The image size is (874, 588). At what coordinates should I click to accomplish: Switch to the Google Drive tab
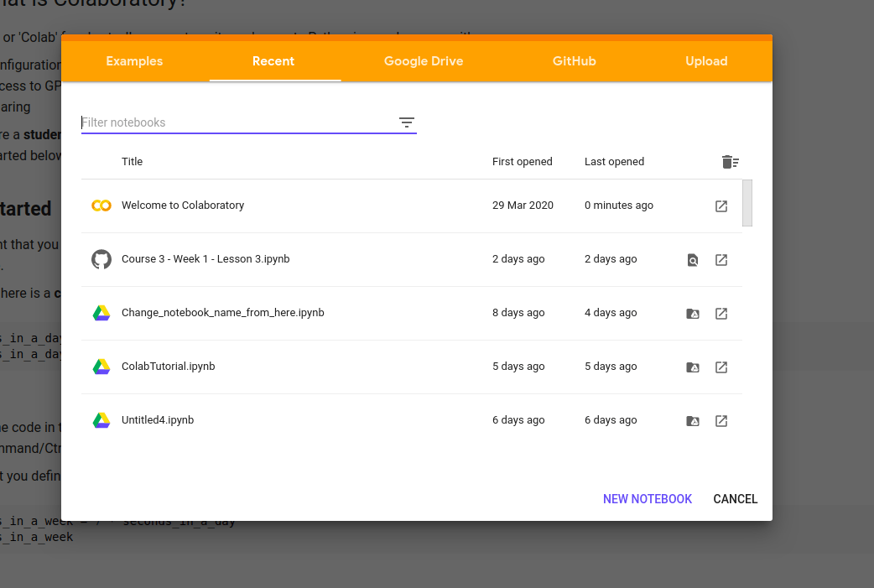coord(423,61)
